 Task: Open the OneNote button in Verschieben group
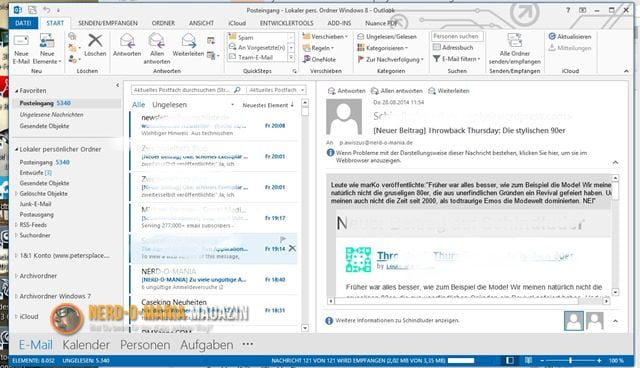[319, 59]
